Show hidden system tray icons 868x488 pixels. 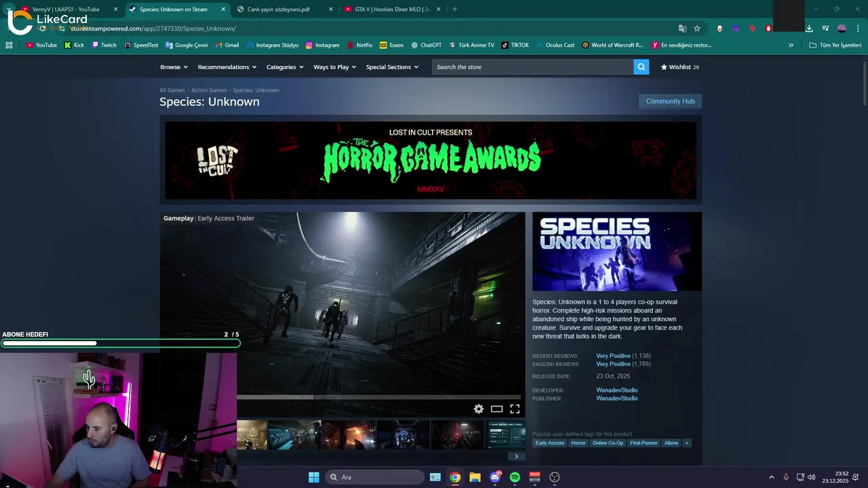pos(771,477)
